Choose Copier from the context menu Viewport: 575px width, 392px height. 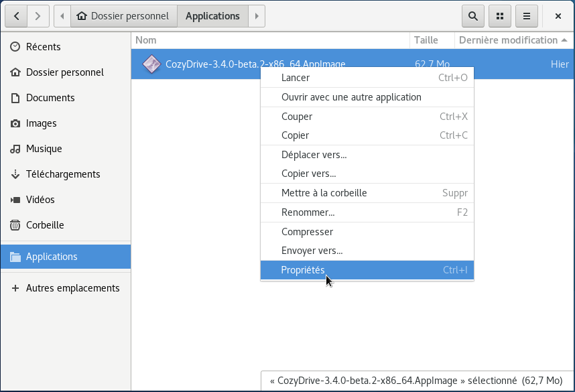pyautogui.click(x=367, y=135)
